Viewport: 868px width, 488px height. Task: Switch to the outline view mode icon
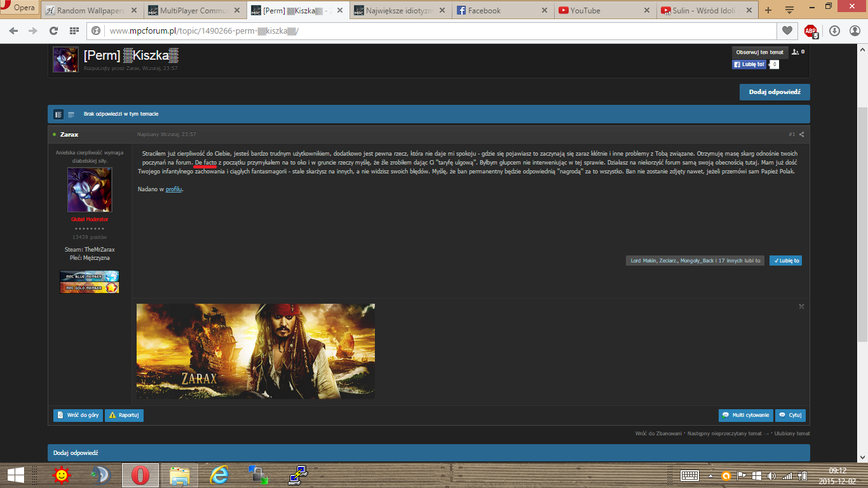(71, 114)
